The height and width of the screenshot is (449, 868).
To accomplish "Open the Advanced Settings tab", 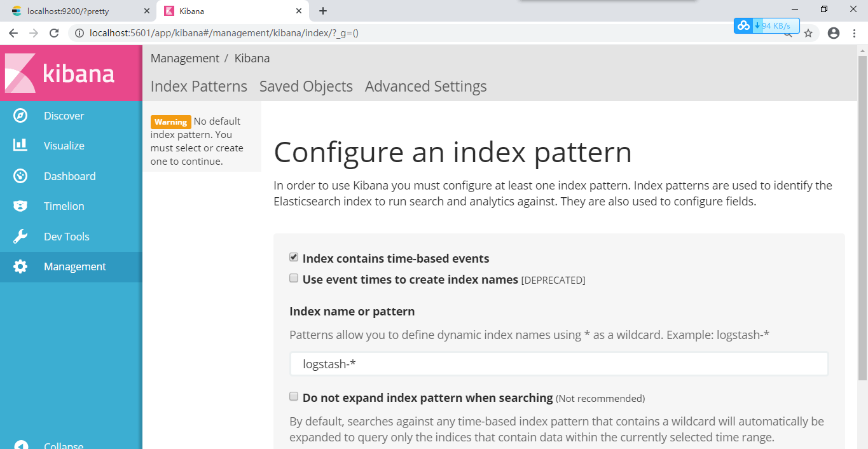I will tap(426, 86).
